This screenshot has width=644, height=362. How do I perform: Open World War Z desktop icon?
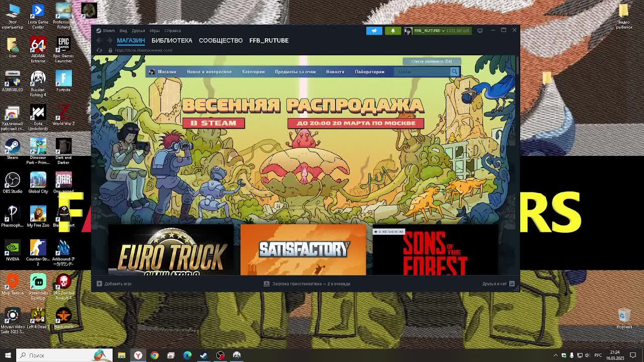click(x=63, y=115)
